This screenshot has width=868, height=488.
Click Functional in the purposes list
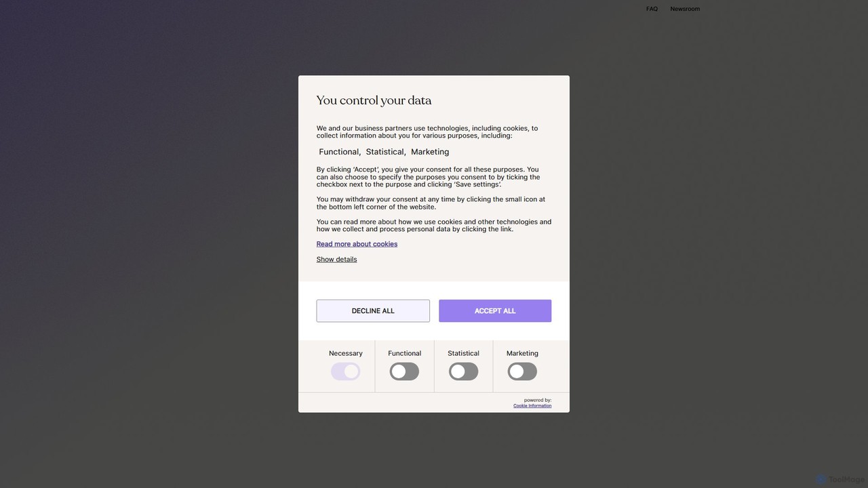pos(338,152)
